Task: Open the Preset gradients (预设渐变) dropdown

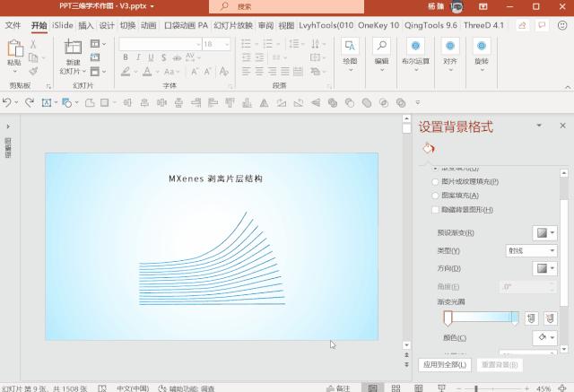Action: (x=544, y=233)
